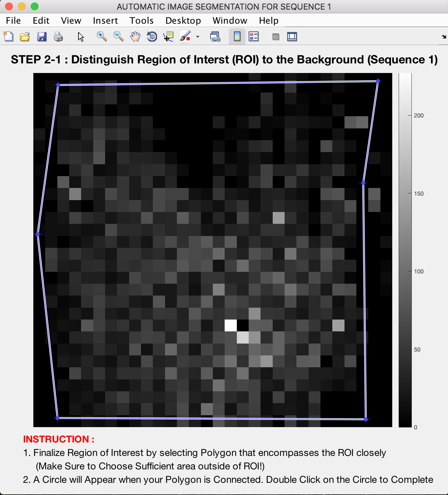
Task: Click the Link Plot toolbar icon
Action: (x=215, y=37)
